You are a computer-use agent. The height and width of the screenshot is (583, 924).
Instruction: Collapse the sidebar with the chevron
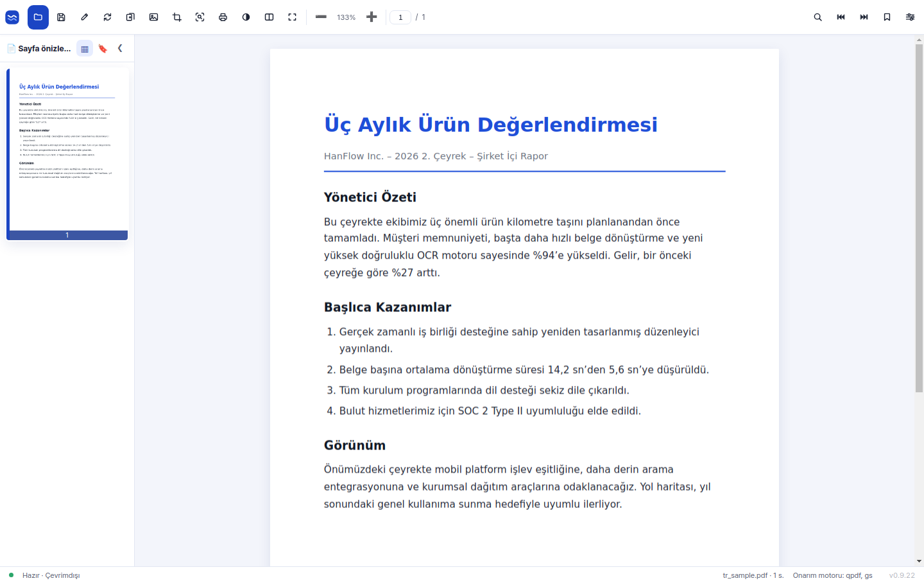pyautogui.click(x=120, y=48)
